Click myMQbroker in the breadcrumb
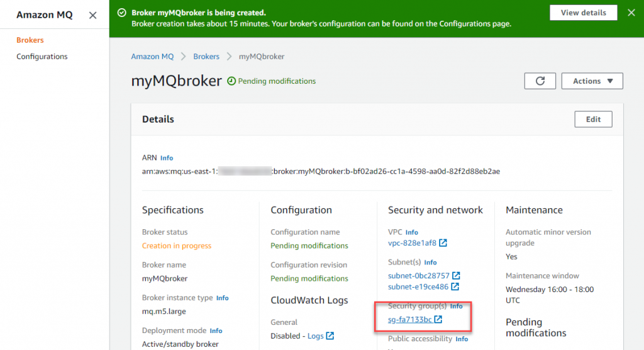The height and width of the screenshot is (350, 644). click(262, 57)
